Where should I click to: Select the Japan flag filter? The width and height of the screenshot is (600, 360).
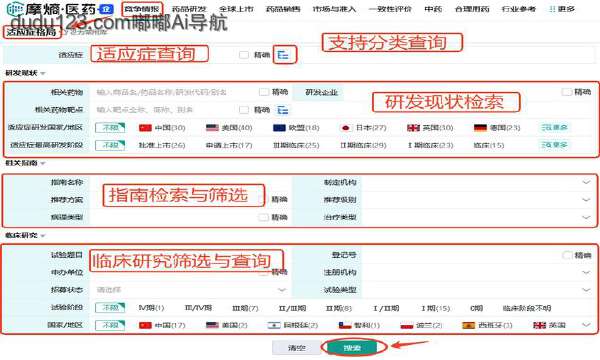click(x=346, y=128)
